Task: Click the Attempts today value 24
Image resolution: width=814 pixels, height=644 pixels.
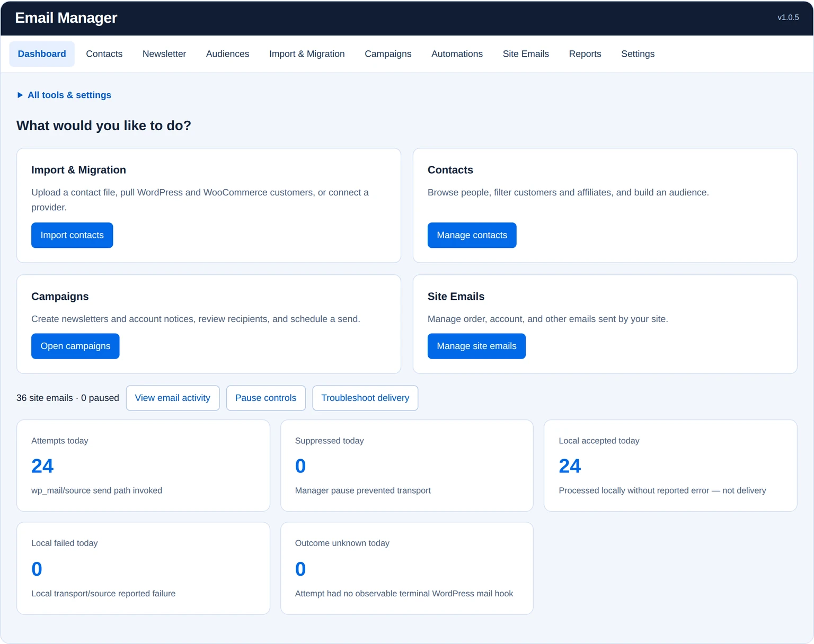Action: [x=42, y=466]
